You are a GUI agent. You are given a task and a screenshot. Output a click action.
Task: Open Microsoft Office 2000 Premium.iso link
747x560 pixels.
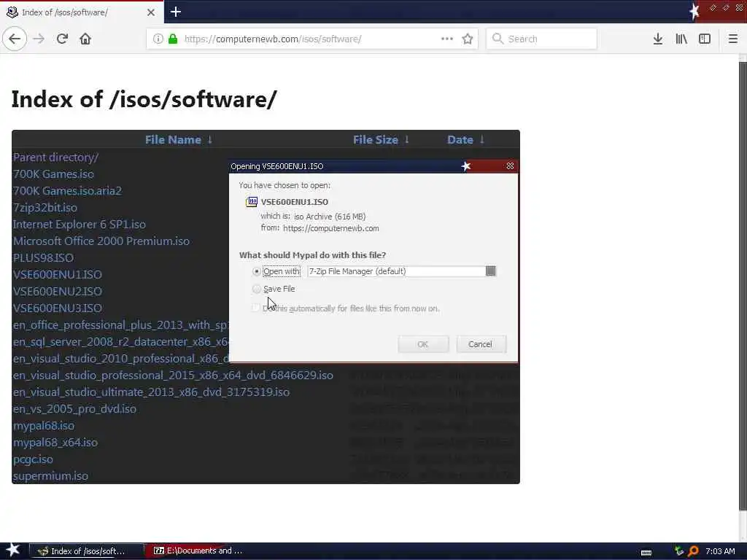[101, 241]
